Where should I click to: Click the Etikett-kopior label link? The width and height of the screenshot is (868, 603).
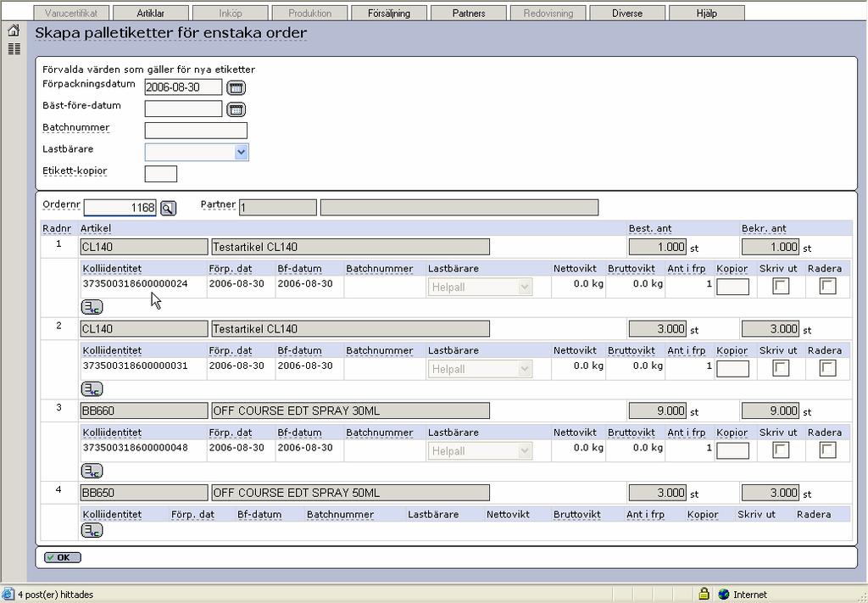tap(75, 170)
